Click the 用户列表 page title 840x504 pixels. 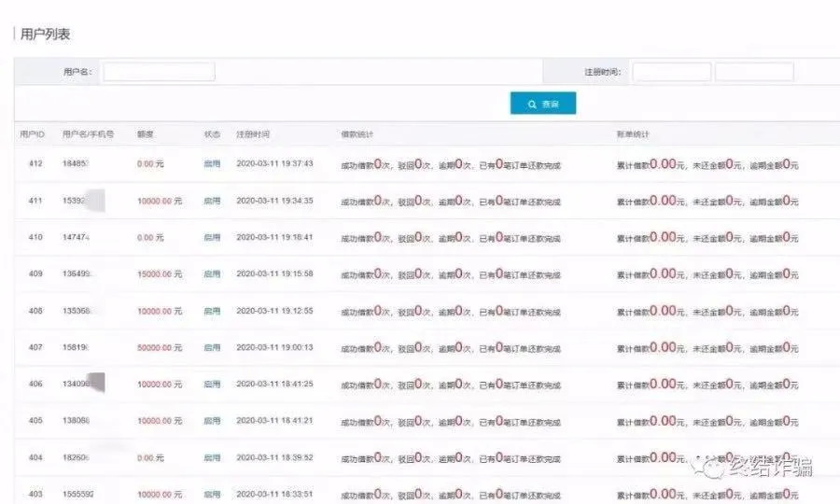click(x=45, y=35)
